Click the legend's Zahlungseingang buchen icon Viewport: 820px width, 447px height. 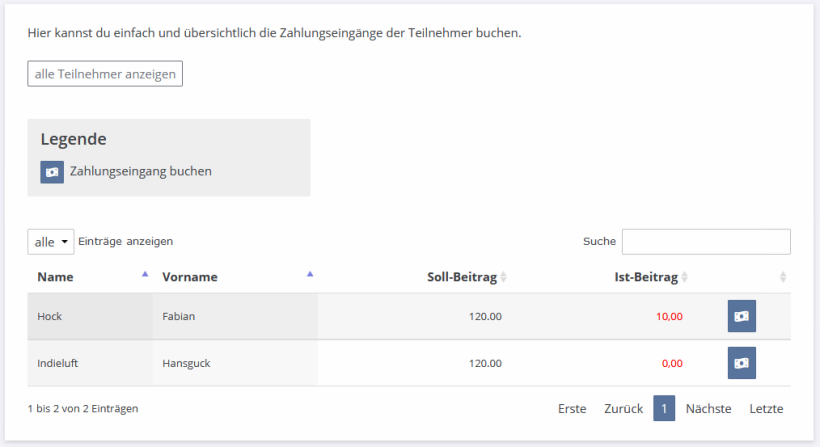point(52,172)
